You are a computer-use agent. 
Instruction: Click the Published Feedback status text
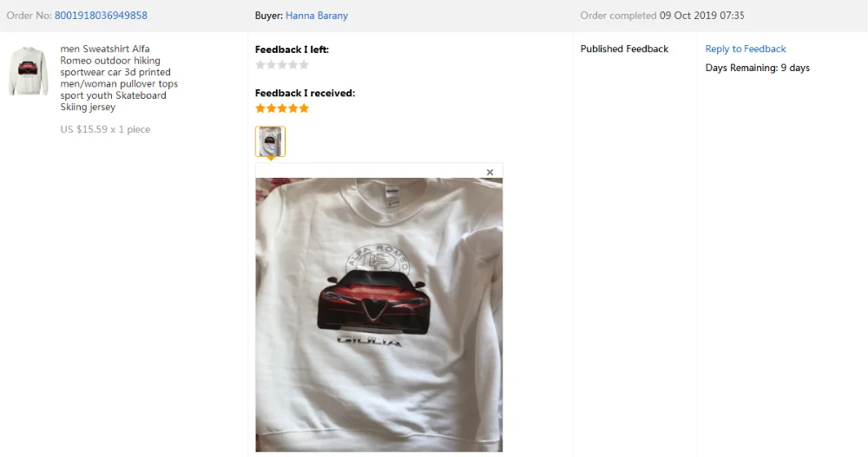coord(624,49)
